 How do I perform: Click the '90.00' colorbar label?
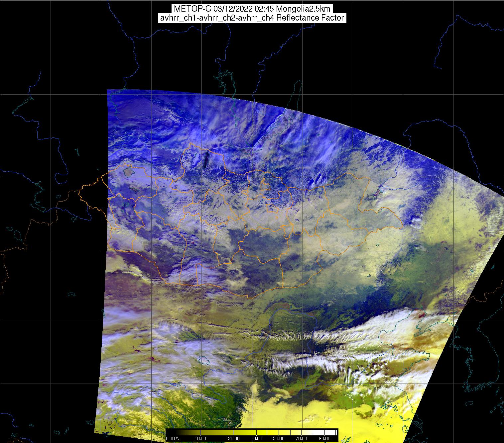324,438
